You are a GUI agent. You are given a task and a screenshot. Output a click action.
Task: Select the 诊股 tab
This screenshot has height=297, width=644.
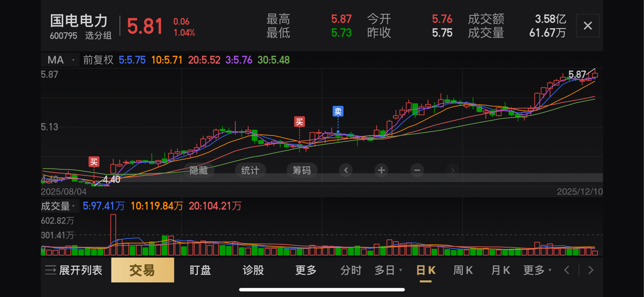[253, 270]
